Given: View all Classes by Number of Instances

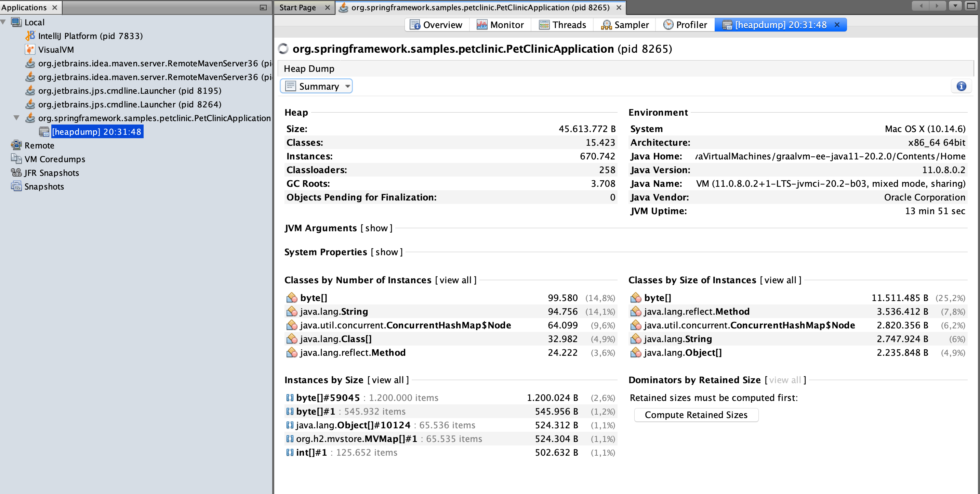Looking at the screenshot, I should [x=455, y=280].
